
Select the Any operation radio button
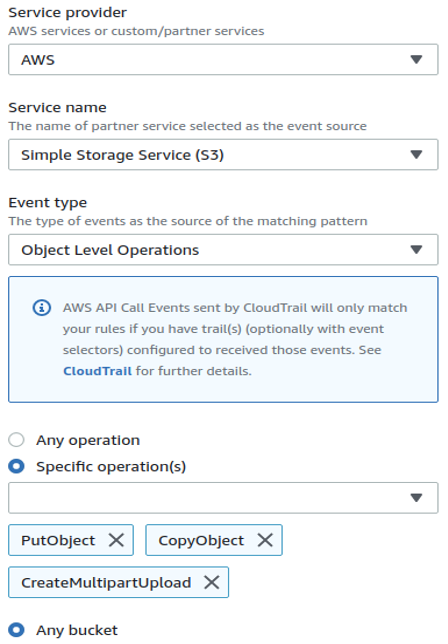16,440
